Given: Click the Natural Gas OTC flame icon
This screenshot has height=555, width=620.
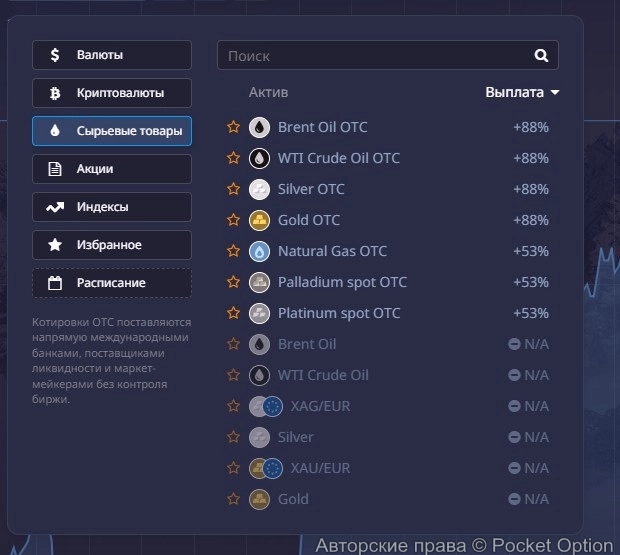Looking at the screenshot, I should [x=259, y=251].
